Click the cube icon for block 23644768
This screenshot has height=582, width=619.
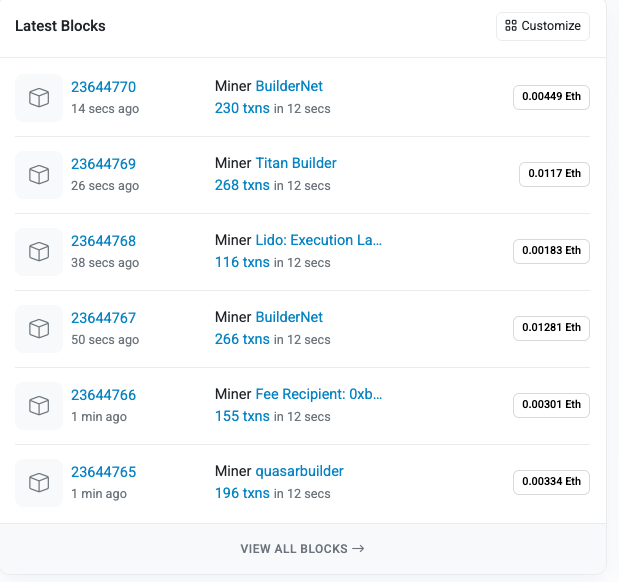[39, 251]
